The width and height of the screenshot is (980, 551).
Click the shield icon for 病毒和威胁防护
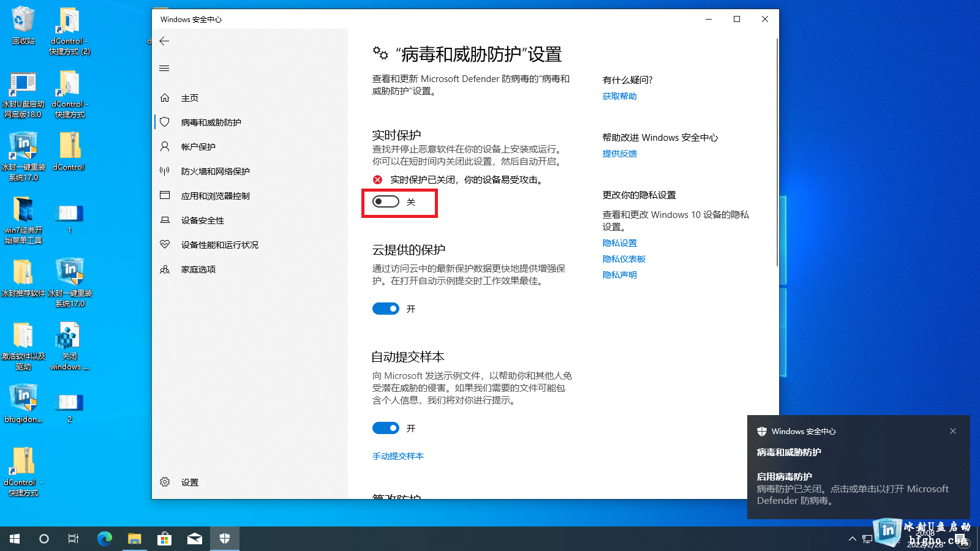point(165,122)
